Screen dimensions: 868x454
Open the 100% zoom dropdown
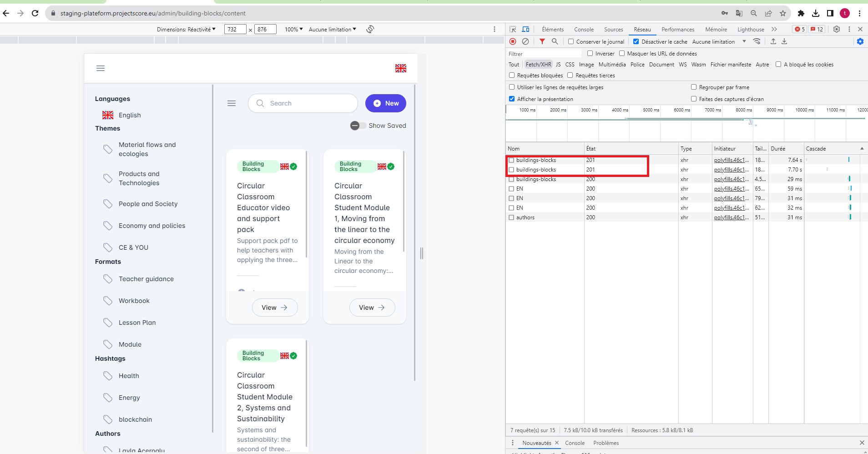293,29
